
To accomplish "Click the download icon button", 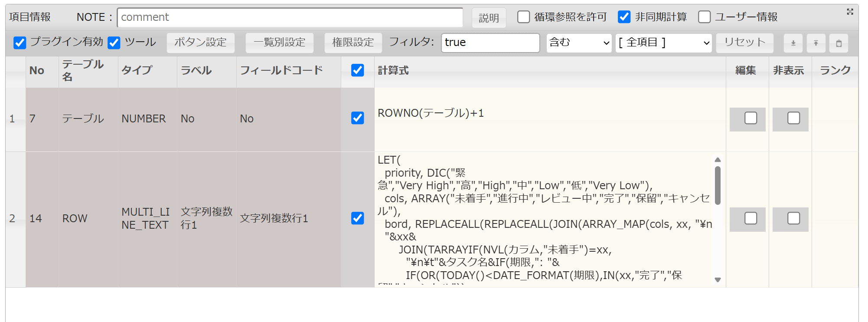I will click(x=793, y=43).
